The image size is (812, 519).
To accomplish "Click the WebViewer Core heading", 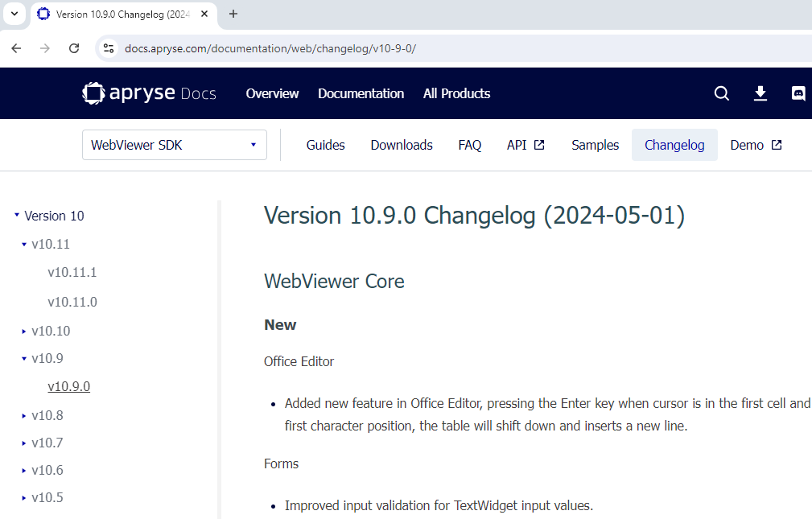I will pos(334,282).
